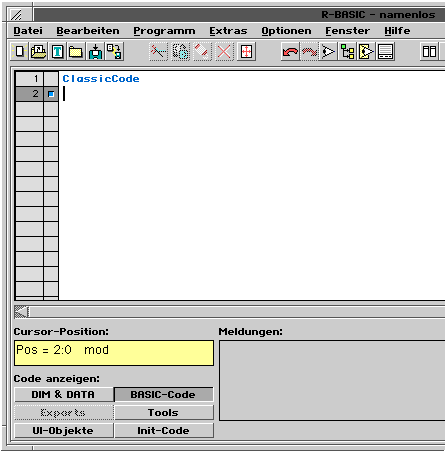Switch to UI-Objekte code view
Viewport: 446px width, 452px height.
tap(63, 431)
